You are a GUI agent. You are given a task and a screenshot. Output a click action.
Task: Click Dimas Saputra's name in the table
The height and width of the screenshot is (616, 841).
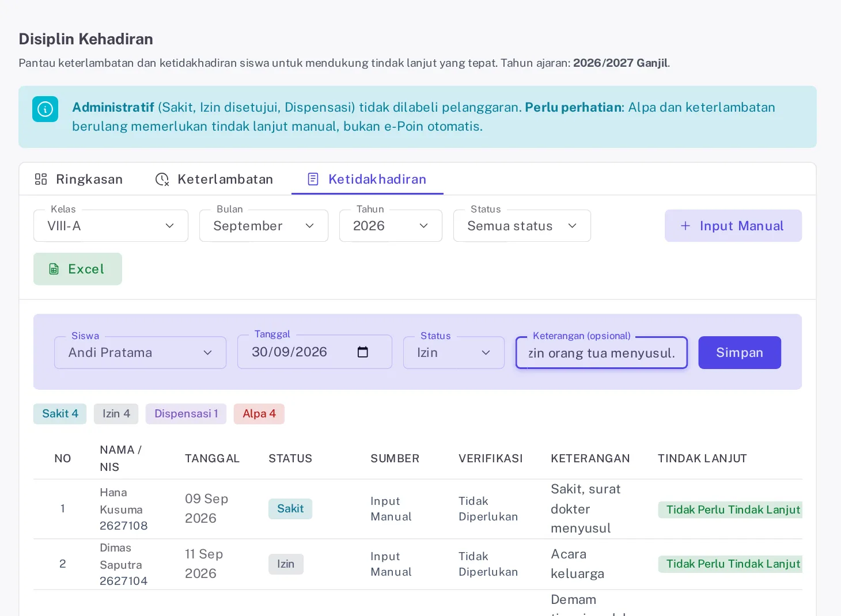click(121, 556)
